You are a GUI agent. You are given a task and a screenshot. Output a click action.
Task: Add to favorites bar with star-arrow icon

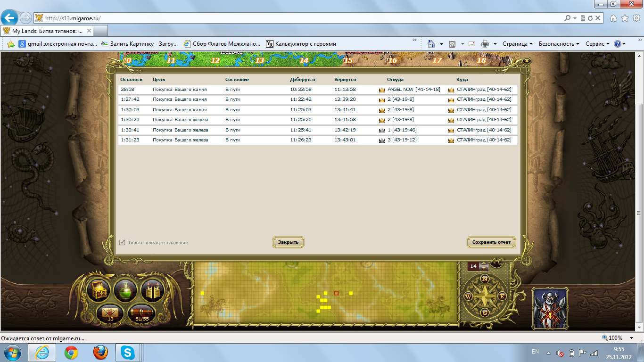coord(11,44)
